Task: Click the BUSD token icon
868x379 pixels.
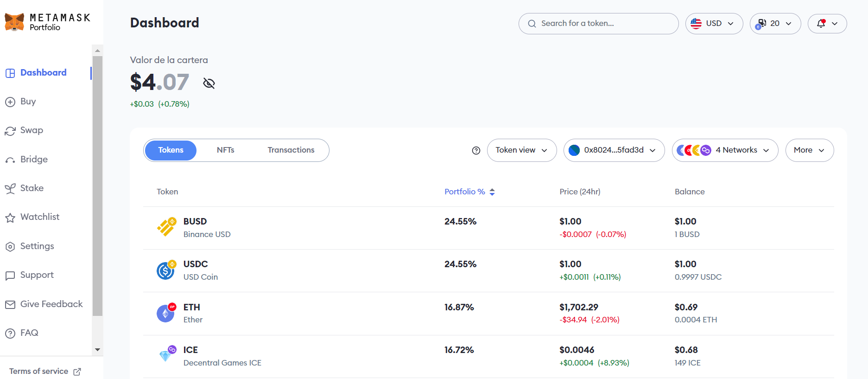Action: point(166,227)
